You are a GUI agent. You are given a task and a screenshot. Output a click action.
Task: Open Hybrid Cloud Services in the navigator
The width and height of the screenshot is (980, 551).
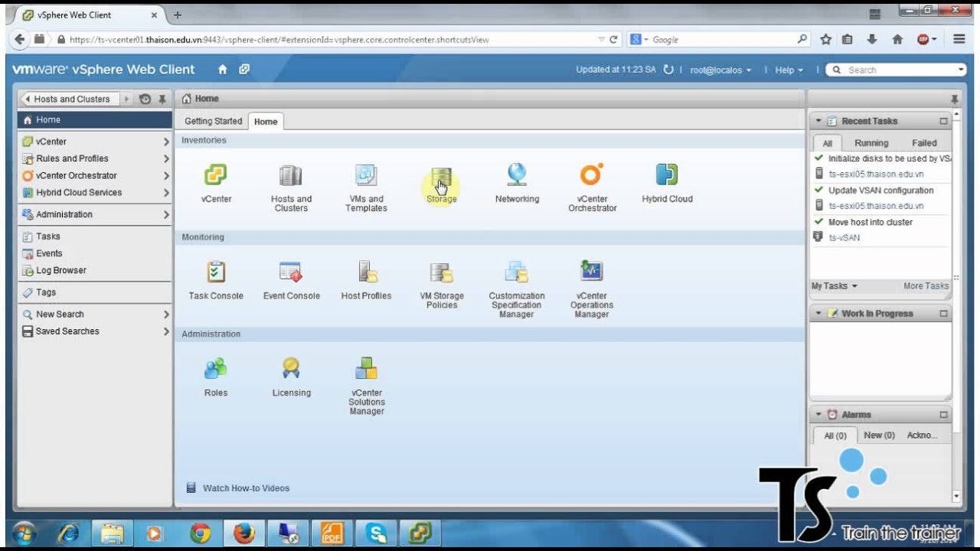[x=96, y=193]
